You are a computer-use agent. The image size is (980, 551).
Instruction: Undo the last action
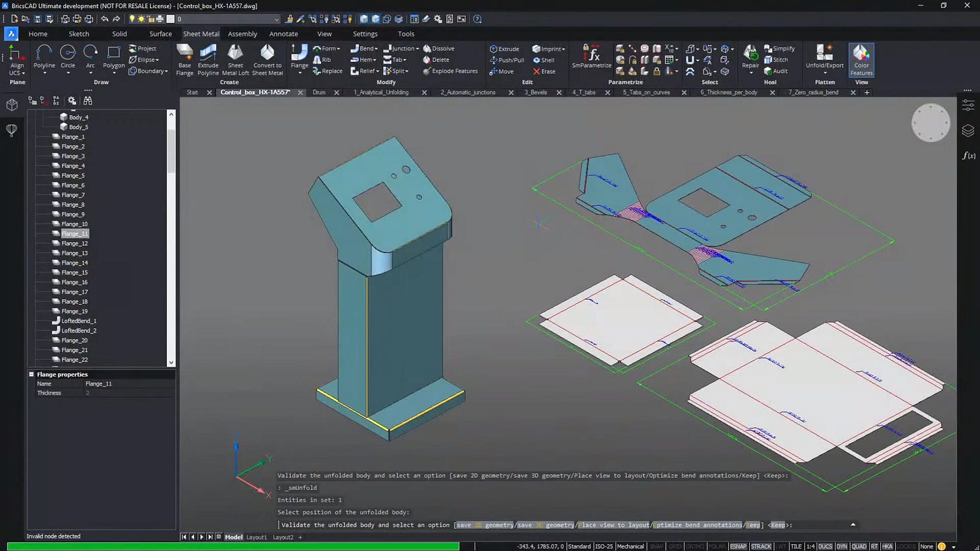104,19
